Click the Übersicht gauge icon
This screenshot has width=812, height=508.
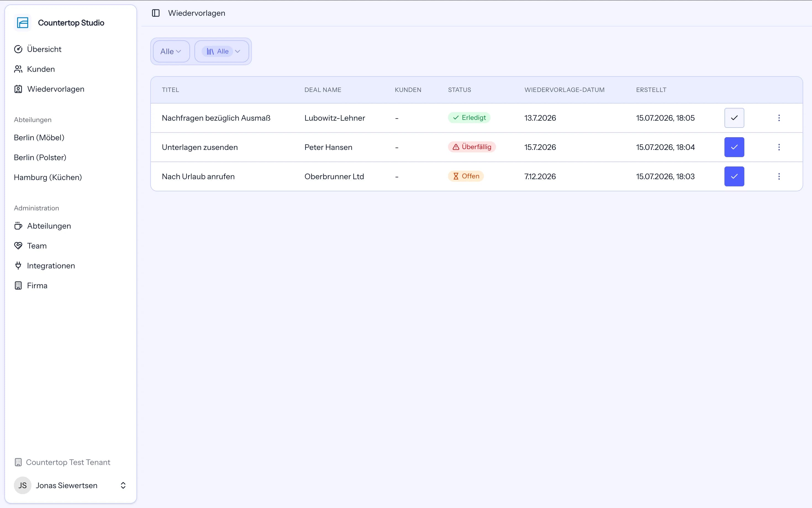(18, 49)
